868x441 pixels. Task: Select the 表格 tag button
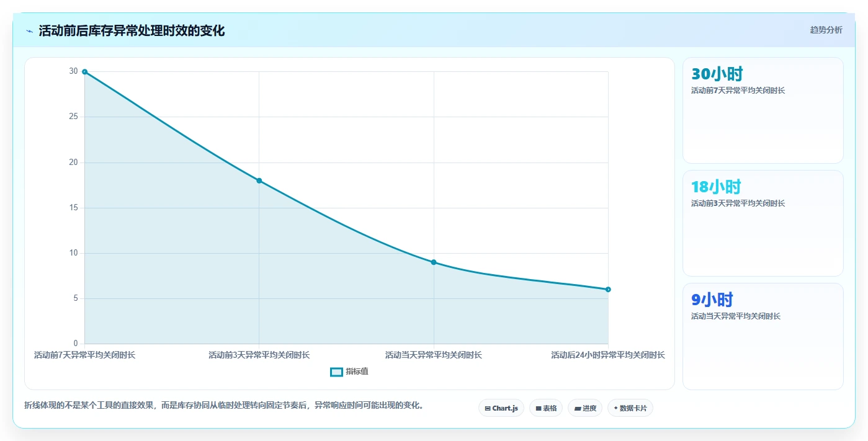coord(546,408)
